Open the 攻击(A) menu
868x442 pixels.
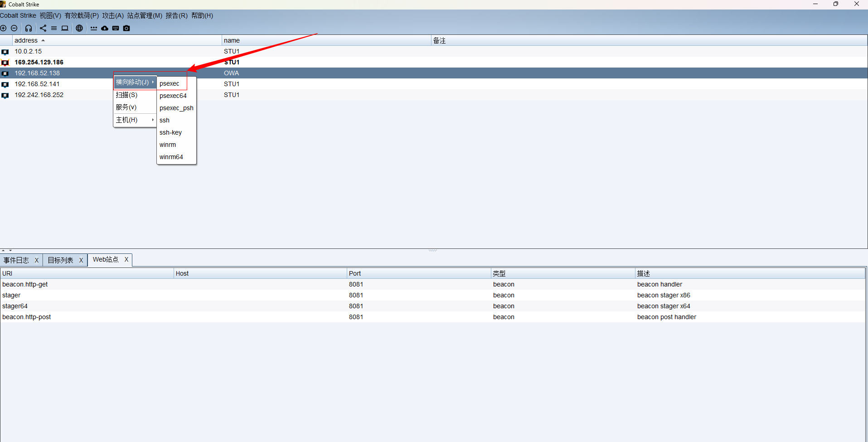coord(113,15)
